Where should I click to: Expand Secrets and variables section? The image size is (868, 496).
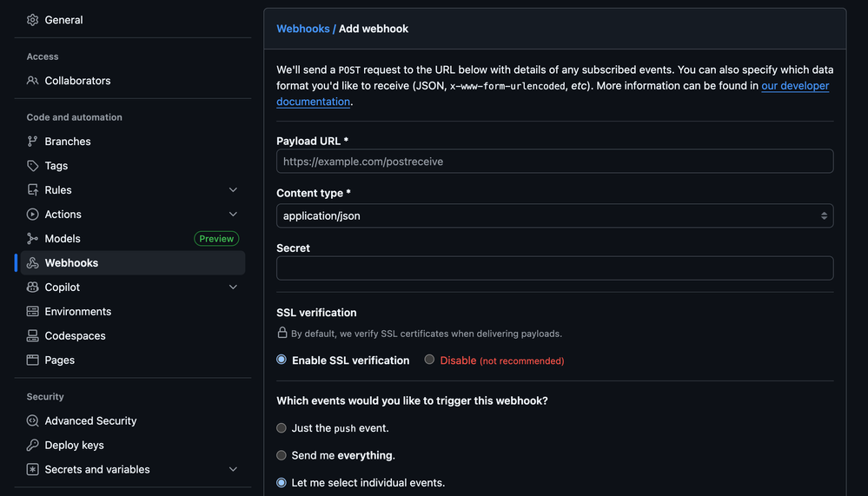click(233, 470)
